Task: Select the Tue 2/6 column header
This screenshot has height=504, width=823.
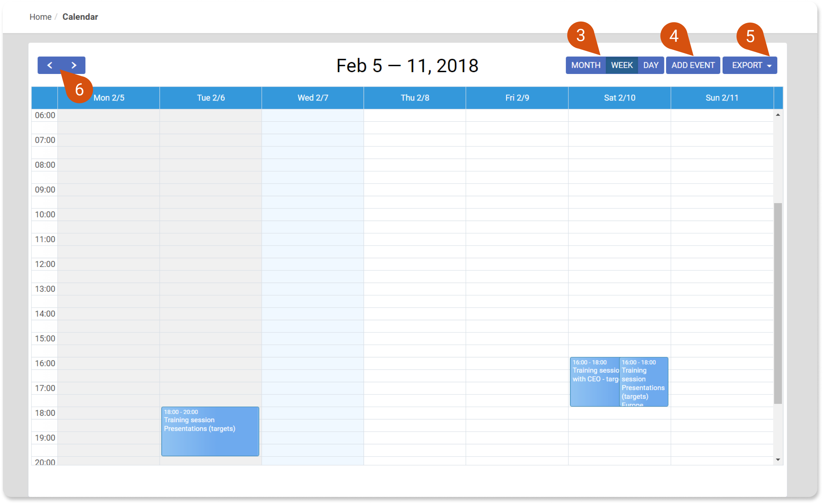Action: pos(211,98)
